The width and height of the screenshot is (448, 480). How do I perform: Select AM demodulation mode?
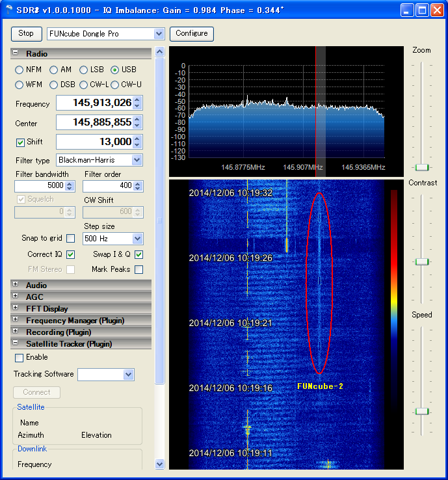[53, 70]
